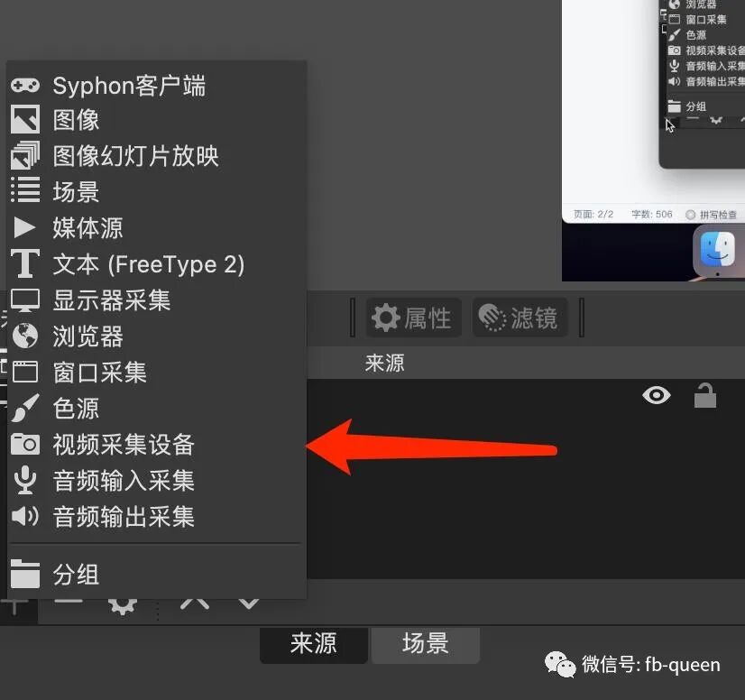Toggle the source visibility eye icon

pyautogui.click(x=657, y=395)
